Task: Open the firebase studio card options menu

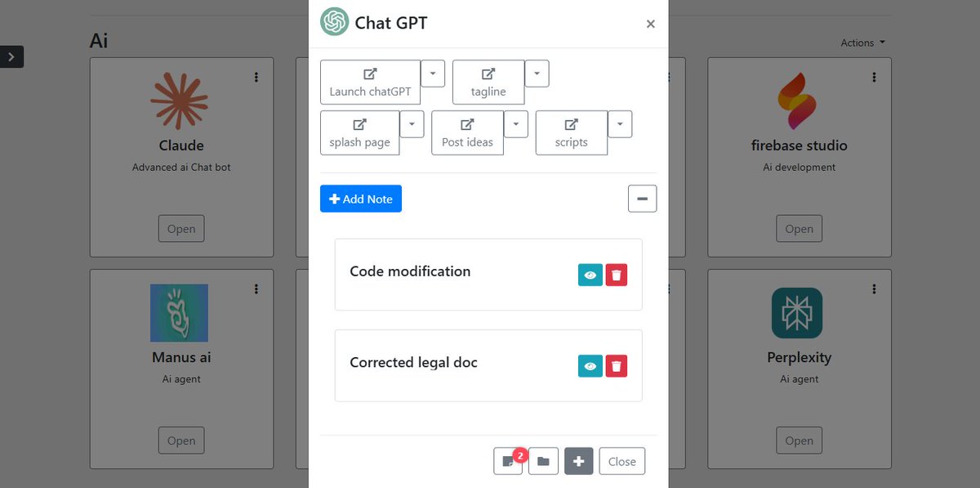Action: (874, 77)
